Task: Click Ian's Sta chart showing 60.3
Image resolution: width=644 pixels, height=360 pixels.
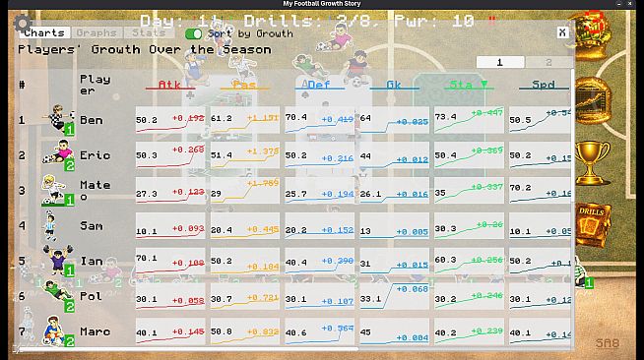Action: (469, 261)
